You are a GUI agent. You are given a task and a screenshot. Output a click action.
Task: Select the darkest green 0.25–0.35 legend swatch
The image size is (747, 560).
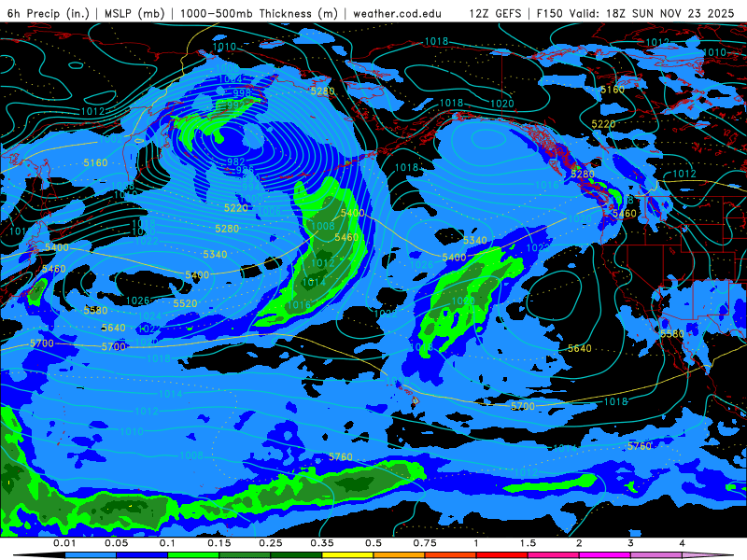click(296, 555)
